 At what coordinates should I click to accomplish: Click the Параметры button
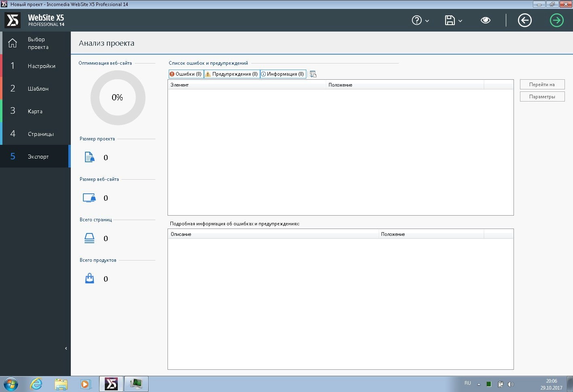point(542,97)
